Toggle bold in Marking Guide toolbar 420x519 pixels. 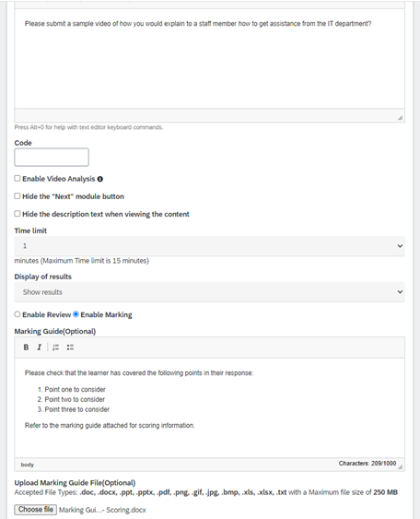coord(26,348)
